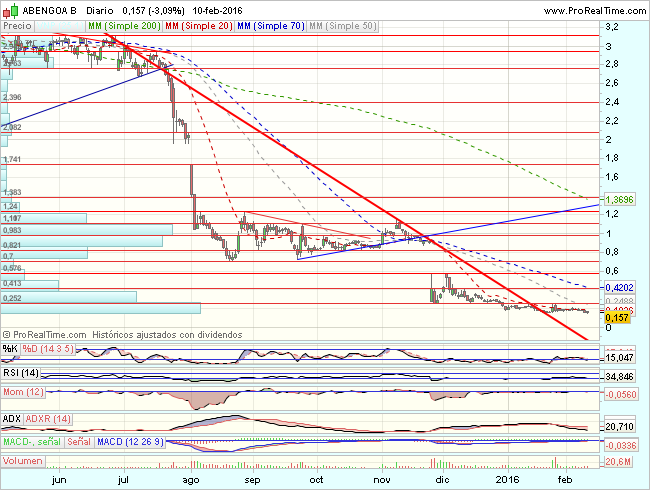Viewport: 650px width, 490px height.
Task: Click the 1,383 horizontal level label
Action: (12, 192)
